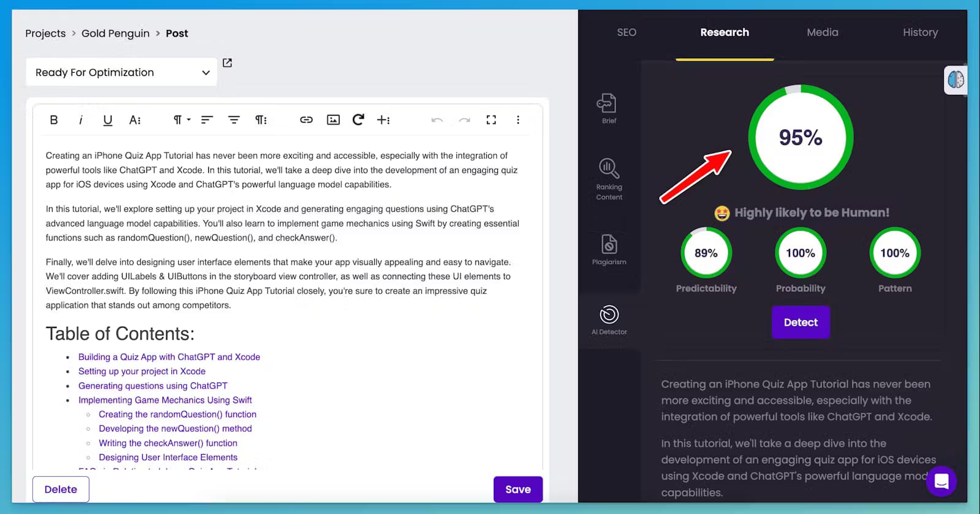980x514 pixels.
Task: Click the center alignment icon
Action: (234, 120)
